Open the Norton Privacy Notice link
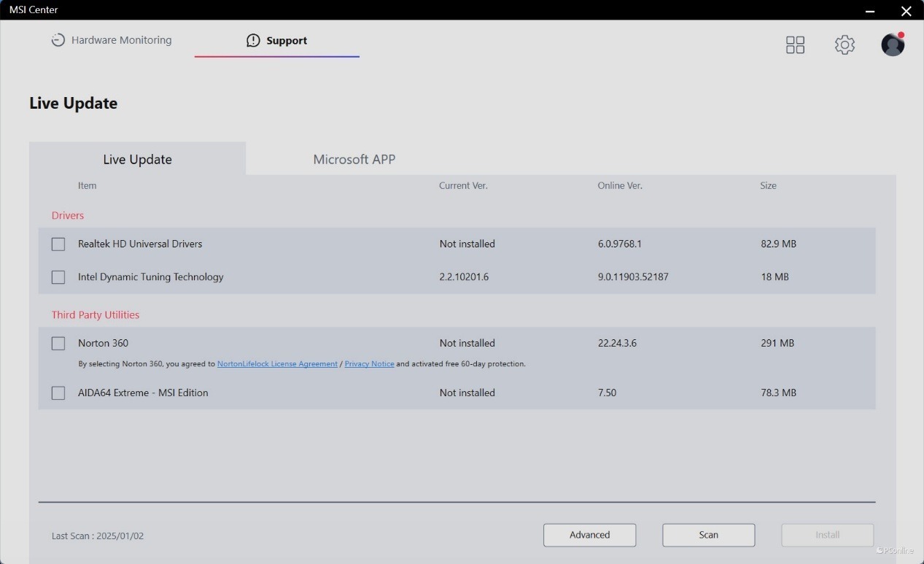This screenshot has width=924, height=564. (x=369, y=363)
